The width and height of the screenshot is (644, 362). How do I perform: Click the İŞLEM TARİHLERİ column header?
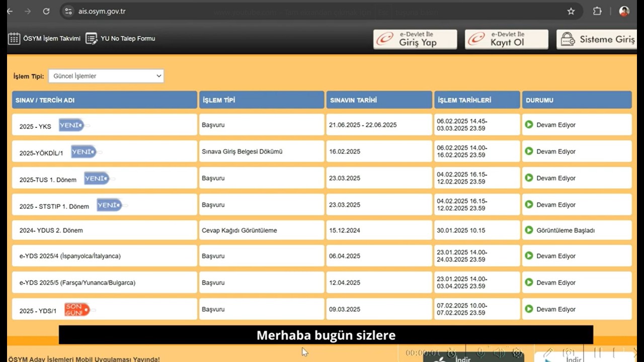pyautogui.click(x=477, y=100)
